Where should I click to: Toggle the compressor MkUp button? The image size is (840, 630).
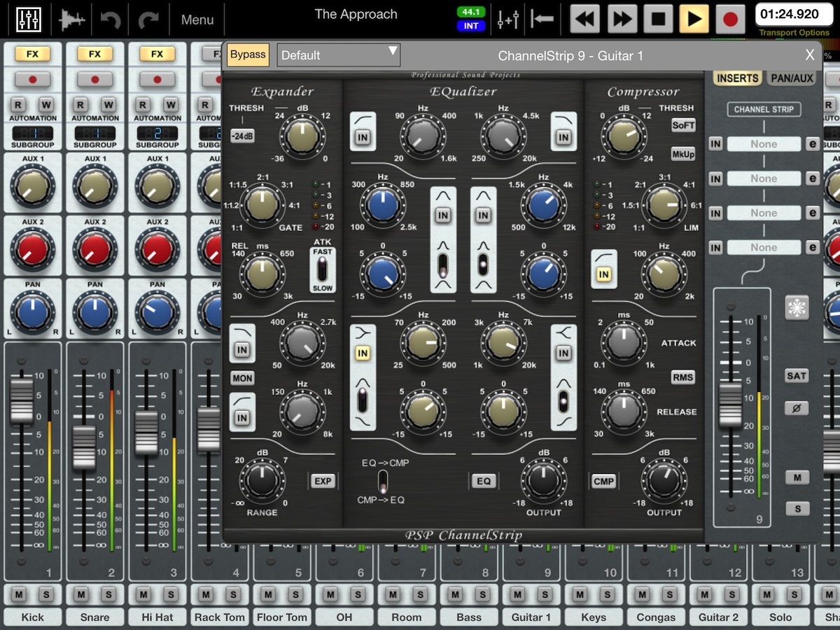click(x=683, y=154)
